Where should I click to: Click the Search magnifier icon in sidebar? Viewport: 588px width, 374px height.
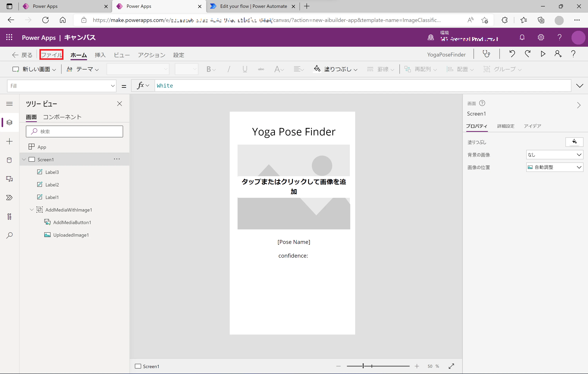[9, 235]
